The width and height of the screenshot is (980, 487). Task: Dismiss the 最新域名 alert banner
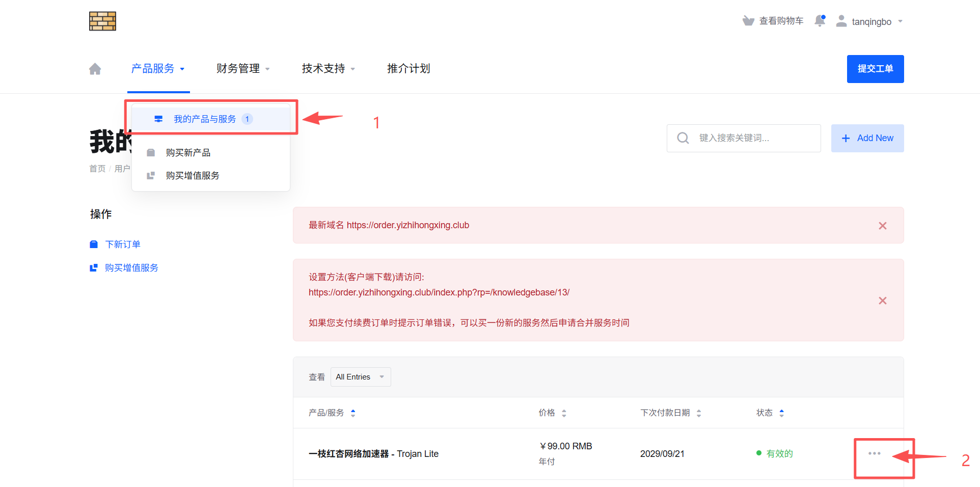[883, 225]
